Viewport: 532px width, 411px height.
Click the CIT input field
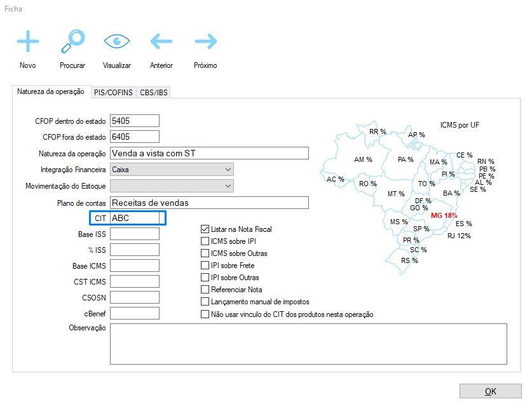point(134,218)
